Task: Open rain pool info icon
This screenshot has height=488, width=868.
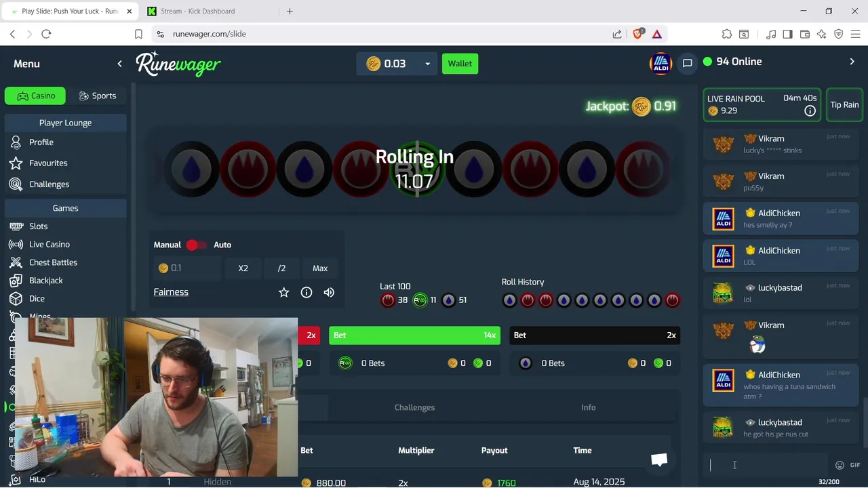Action: pos(810,110)
